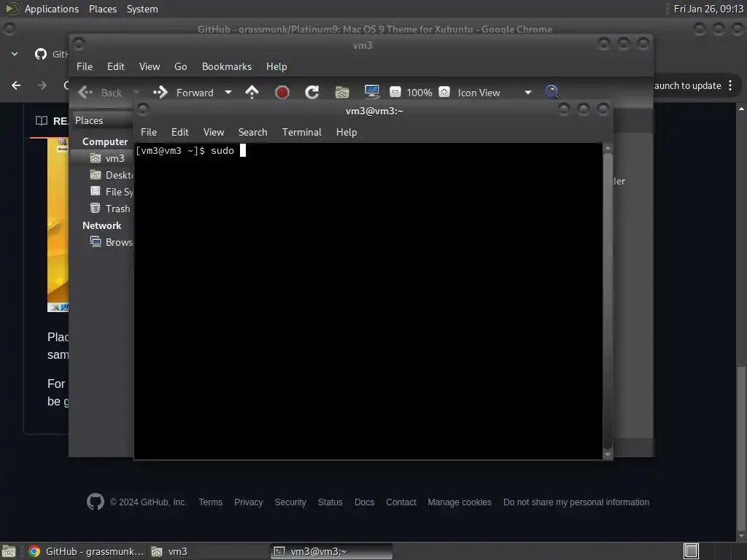
Task: Click the README book icon
Action: click(x=42, y=121)
